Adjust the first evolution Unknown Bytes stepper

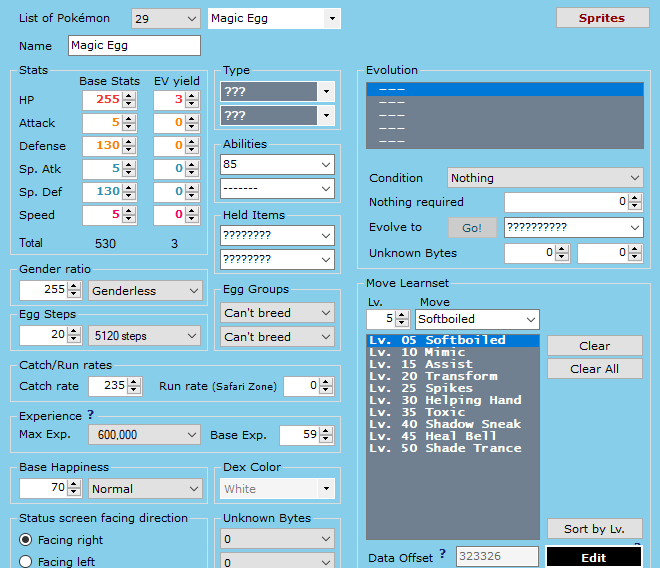click(562, 253)
